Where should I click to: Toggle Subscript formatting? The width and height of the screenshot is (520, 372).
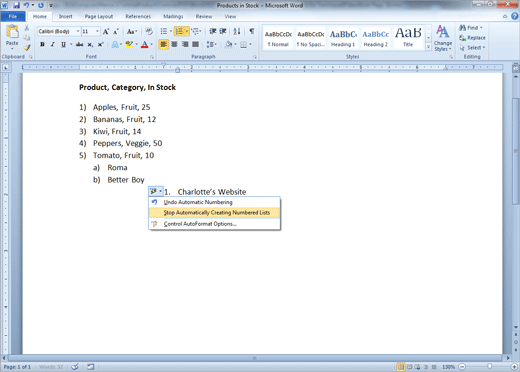[90, 44]
